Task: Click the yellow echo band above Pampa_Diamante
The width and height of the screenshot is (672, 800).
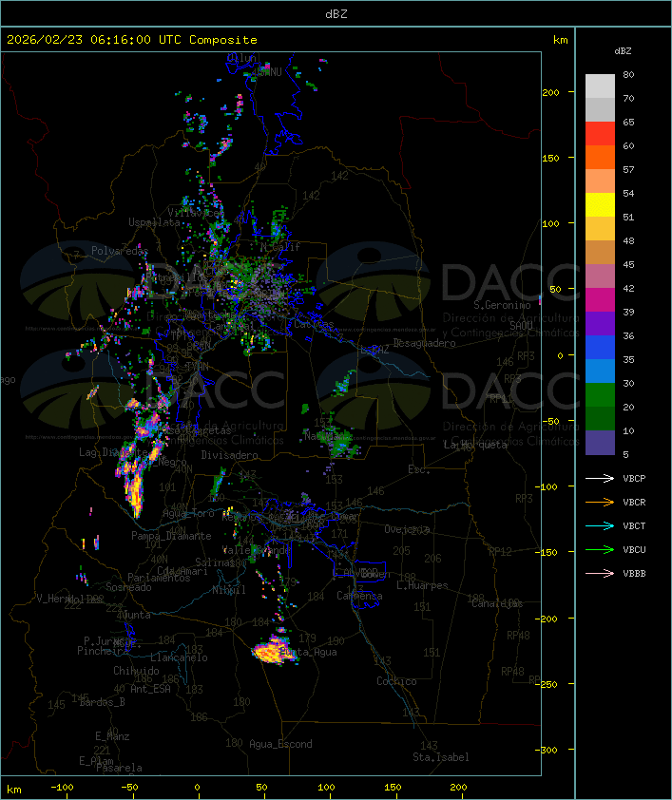Action: tap(135, 492)
